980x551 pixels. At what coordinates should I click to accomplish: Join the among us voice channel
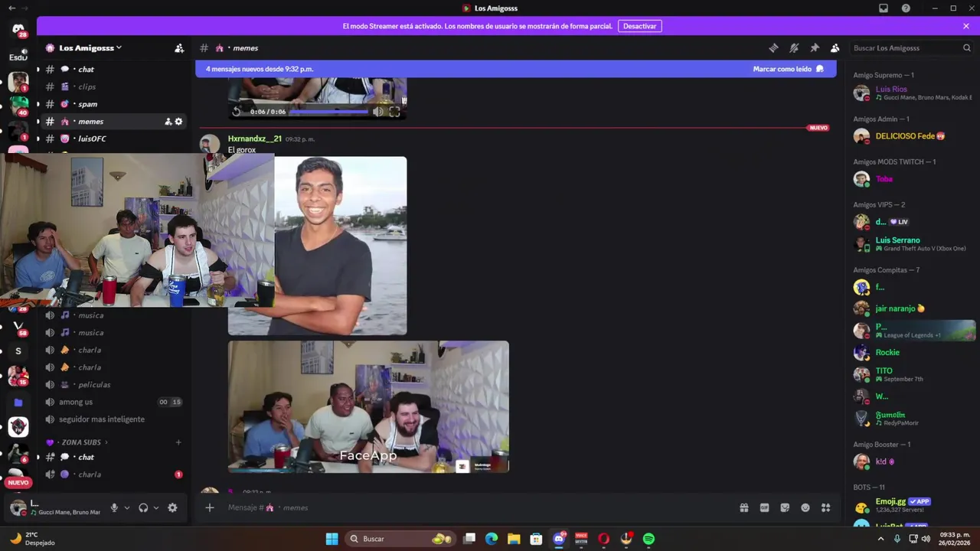tap(113, 402)
